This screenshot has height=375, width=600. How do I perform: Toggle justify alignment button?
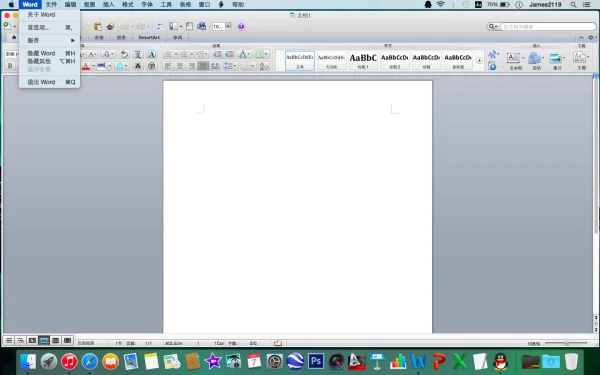[x=203, y=66]
